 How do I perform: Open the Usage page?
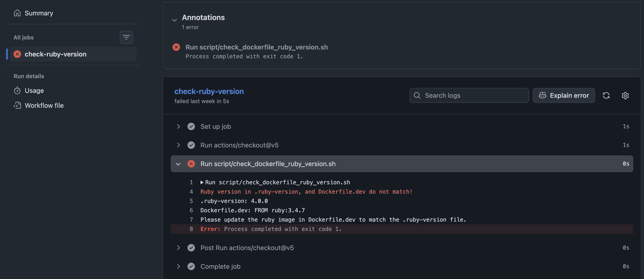point(34,91)
